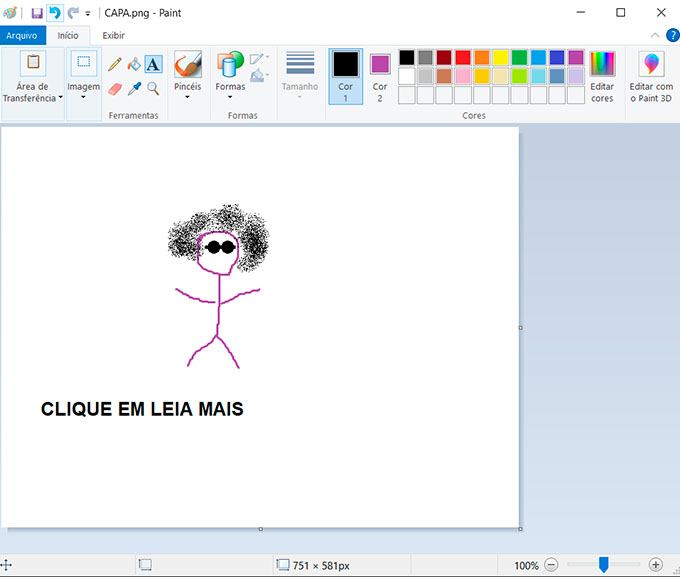This screenshot has height=577, width=680.
Task: Select Cor 2 as active color
Action: coord(380,76)
